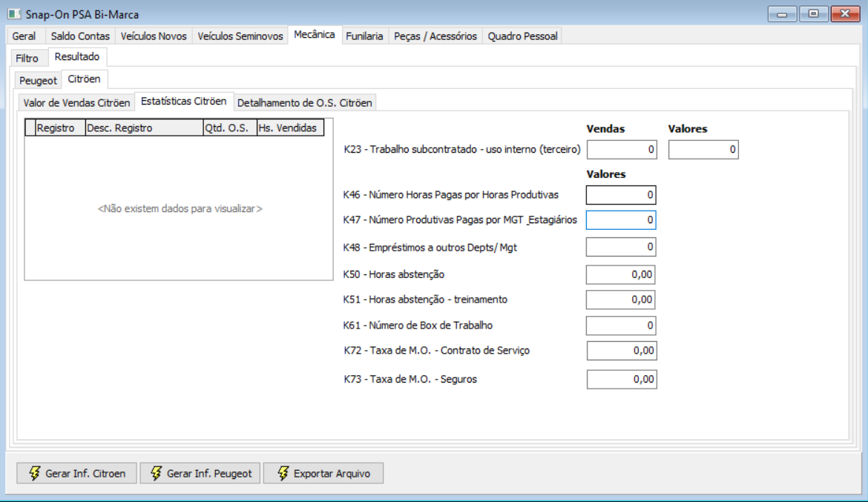Click the empty grid indicator column header
The image size is (868, 502).
point(30,128)
